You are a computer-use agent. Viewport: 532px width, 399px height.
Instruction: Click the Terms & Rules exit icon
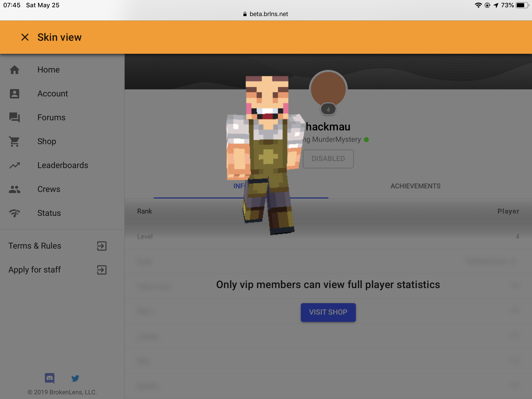tap(102, 246)
